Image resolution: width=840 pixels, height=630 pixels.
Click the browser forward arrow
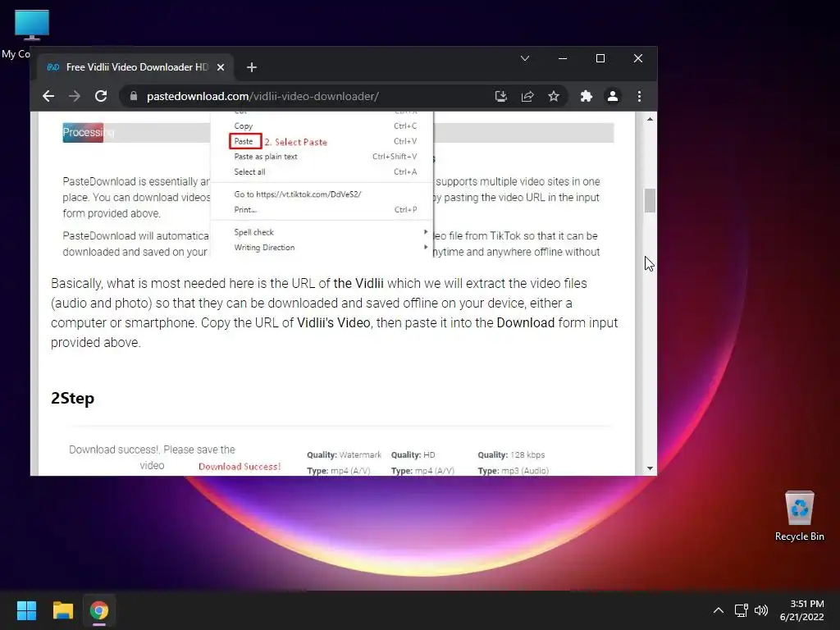click(75, 97)
